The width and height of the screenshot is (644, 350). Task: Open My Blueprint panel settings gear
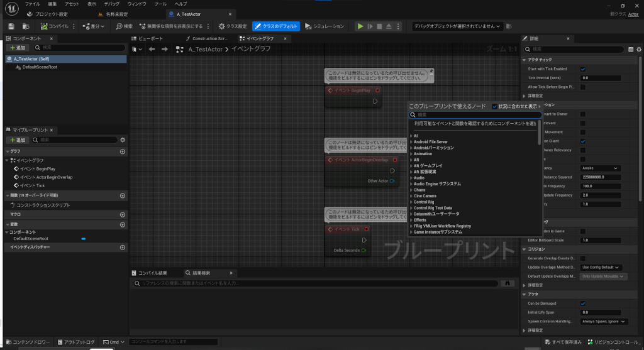123,140
